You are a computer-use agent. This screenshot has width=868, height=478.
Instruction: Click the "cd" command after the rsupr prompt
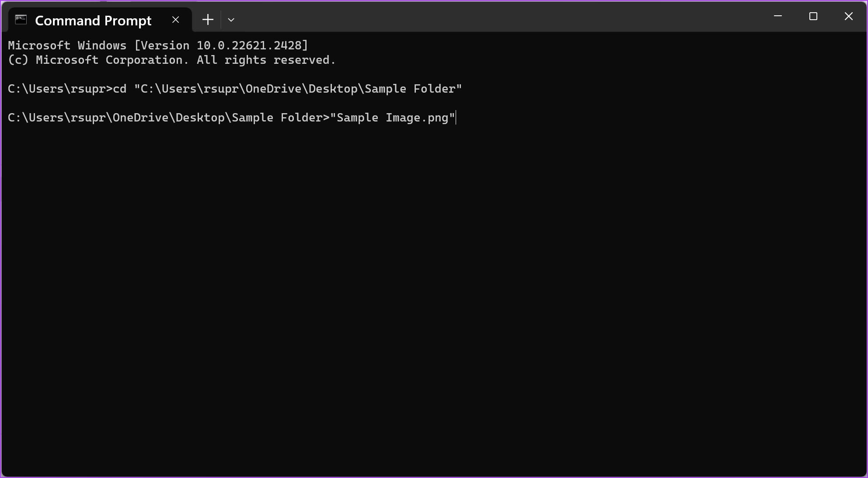(120, 89)
